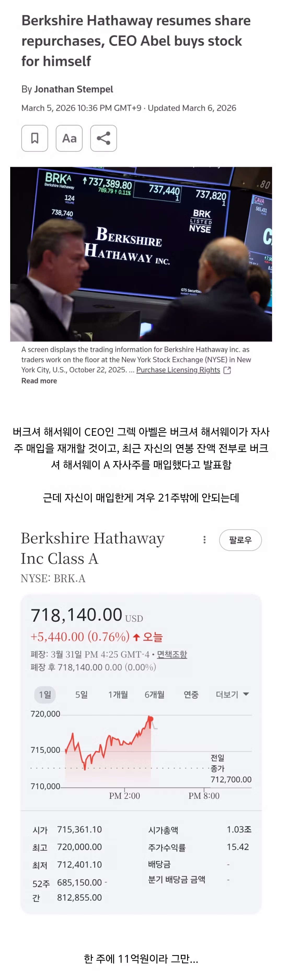Open the Purchase Licensing Rights link
282x980 pixels.
coord(178,370)
